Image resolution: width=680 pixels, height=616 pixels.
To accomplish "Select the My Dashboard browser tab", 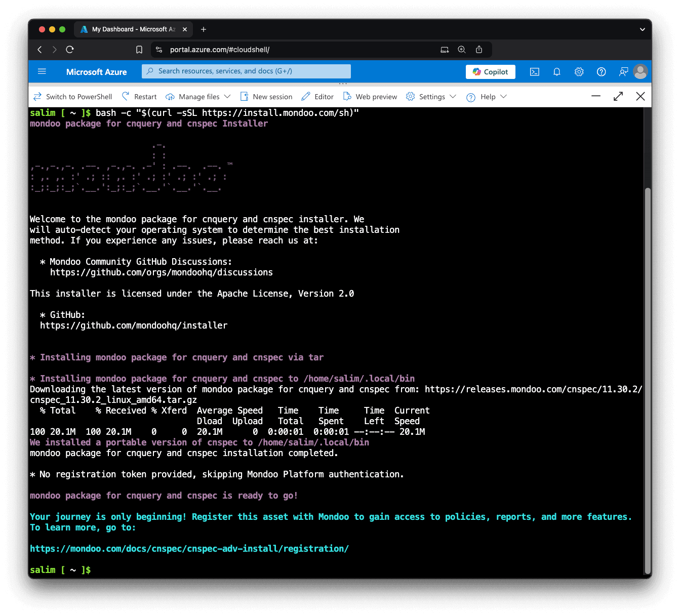I will click(128, 29).
